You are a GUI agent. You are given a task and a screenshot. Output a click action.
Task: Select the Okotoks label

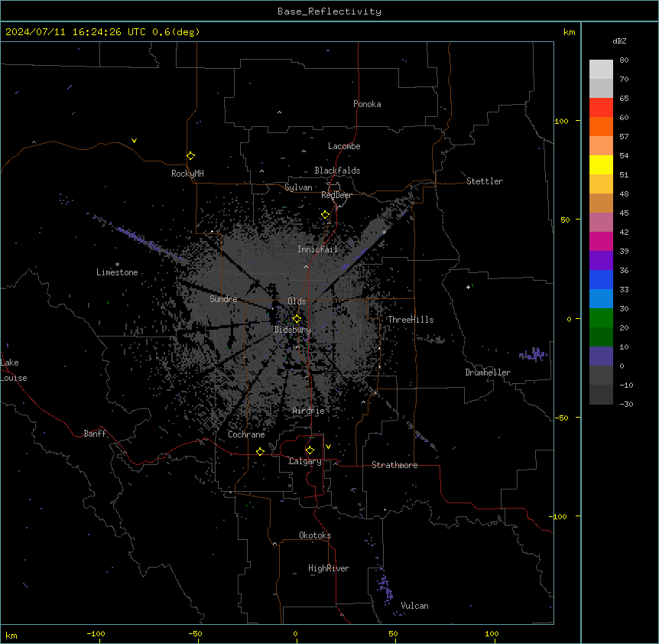(x=315, y=535)
